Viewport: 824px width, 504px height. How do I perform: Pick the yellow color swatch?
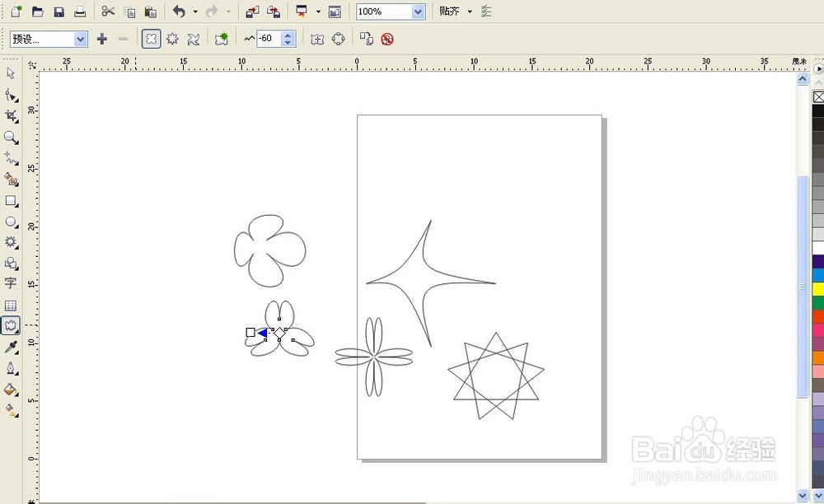click(818, 289)
